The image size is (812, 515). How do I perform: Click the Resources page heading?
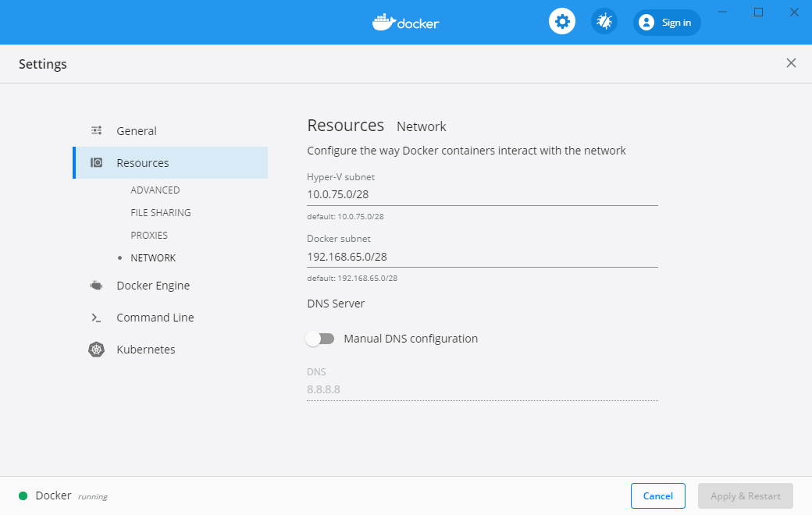345,126
